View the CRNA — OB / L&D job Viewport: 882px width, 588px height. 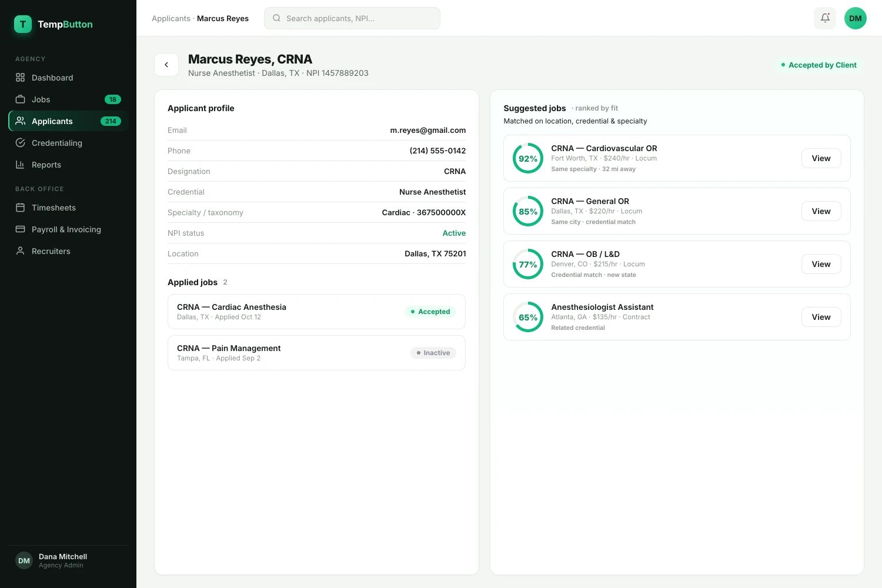821,264
